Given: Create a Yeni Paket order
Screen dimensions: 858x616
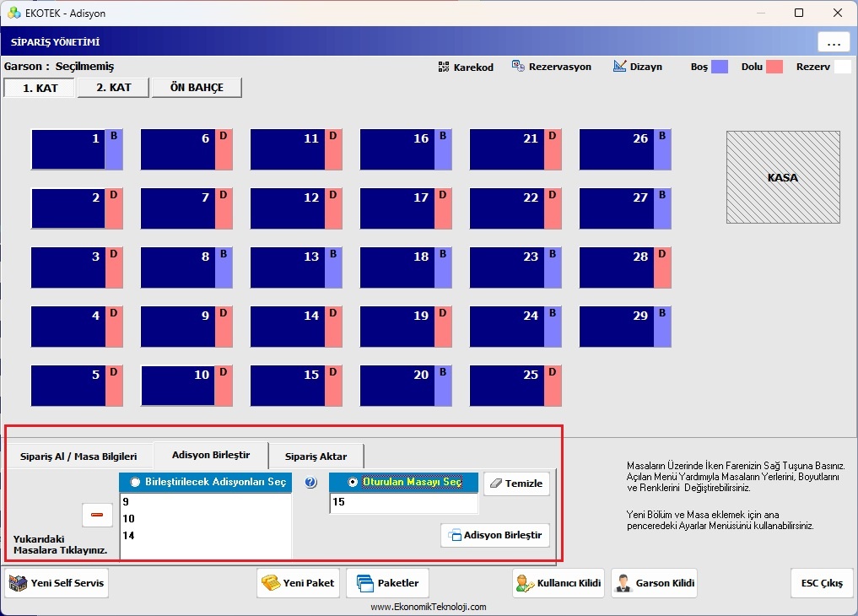Looking at the screenshot, I should [x=298, y=583].
